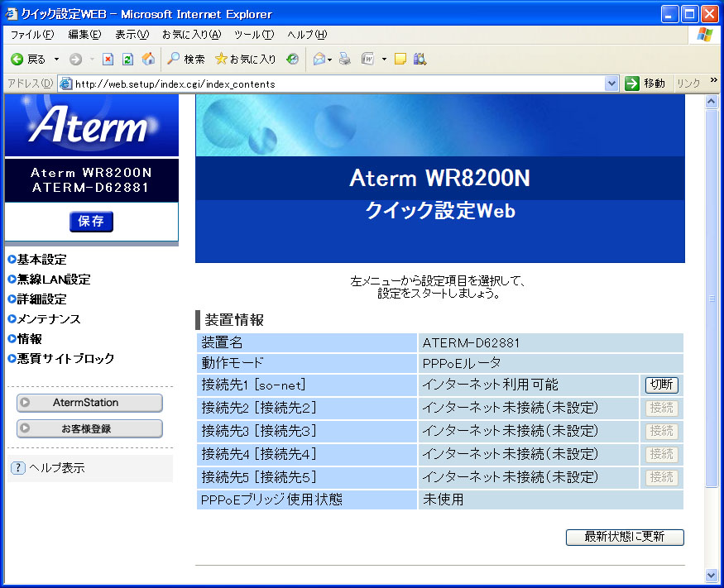724x588 pixels.
Task: Click the scrollbar down arrow
Action: click(x=712, y=575)
